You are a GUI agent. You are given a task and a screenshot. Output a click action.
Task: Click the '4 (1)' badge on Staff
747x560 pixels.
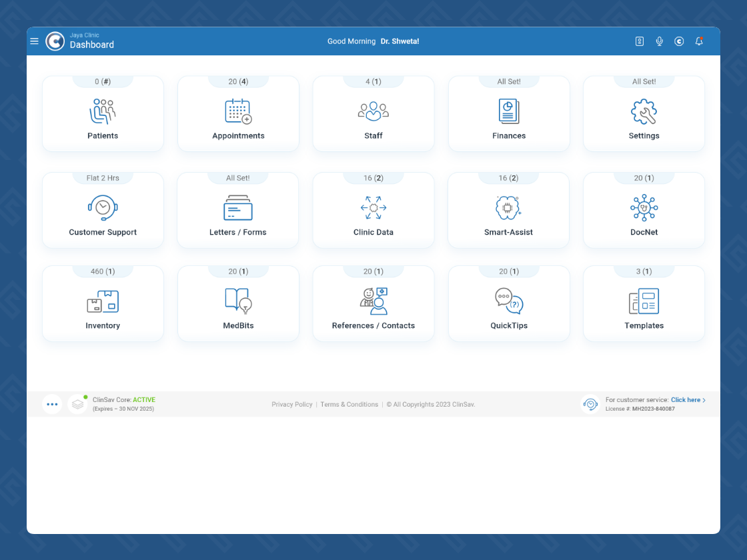click(373, 81)
